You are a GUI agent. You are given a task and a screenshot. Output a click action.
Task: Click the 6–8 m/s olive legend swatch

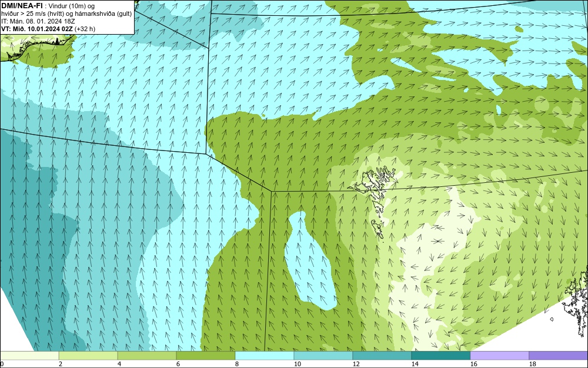(205, 356)
